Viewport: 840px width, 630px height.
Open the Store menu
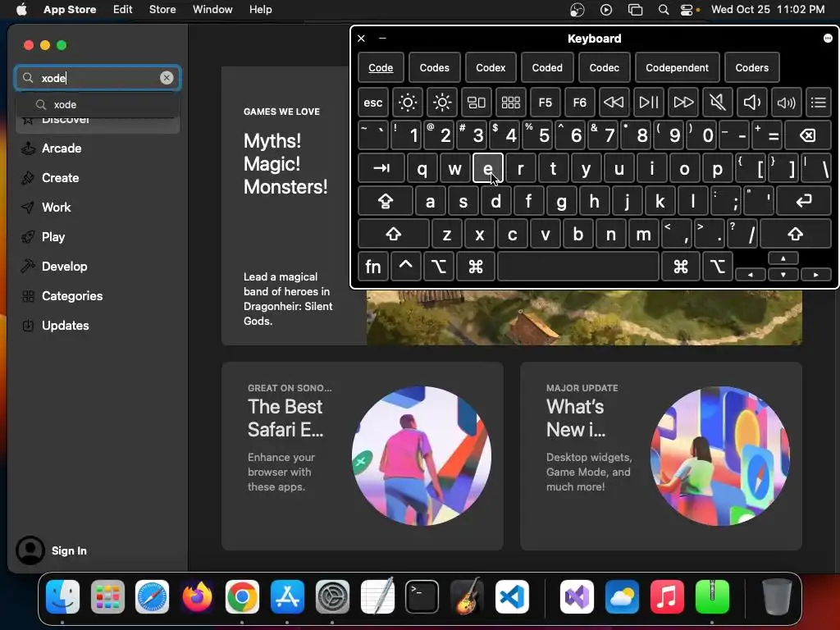162,10
